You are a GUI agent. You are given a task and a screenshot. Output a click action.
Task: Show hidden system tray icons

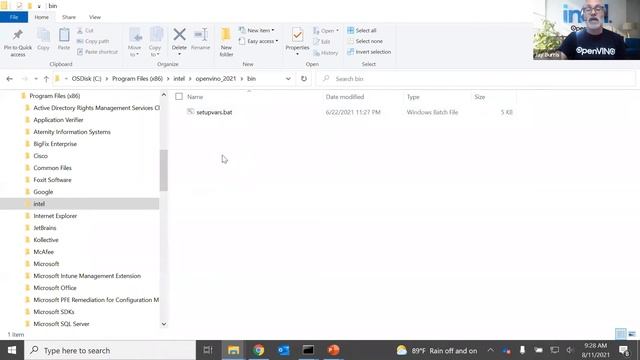pos(491,350)
